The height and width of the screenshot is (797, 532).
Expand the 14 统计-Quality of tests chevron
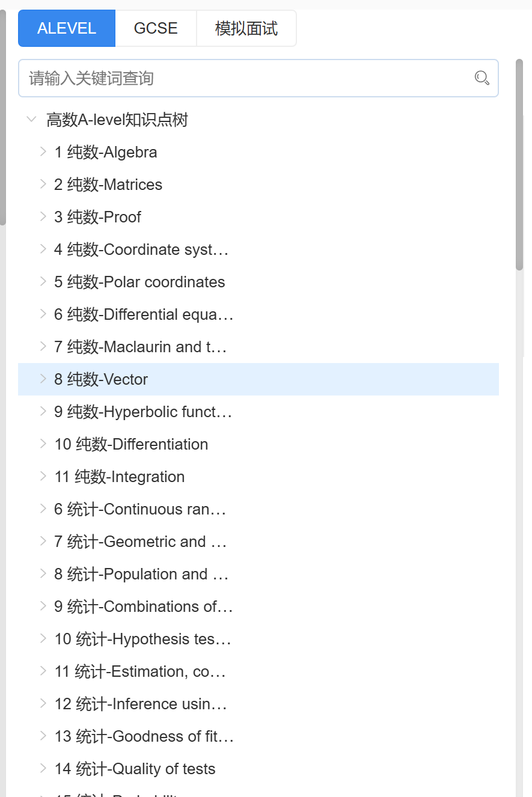[x=43, y=768]
